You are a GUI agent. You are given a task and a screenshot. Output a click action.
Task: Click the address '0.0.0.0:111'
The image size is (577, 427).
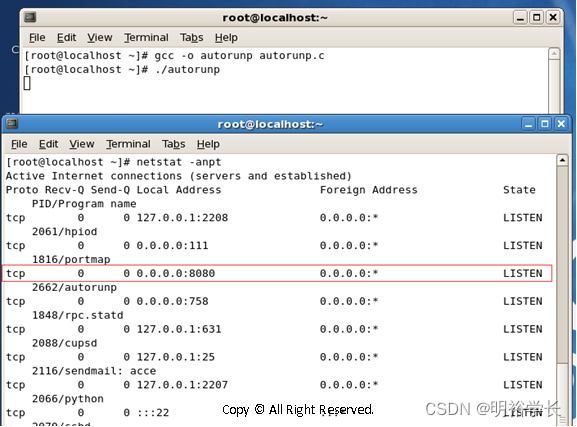point(172,246)
